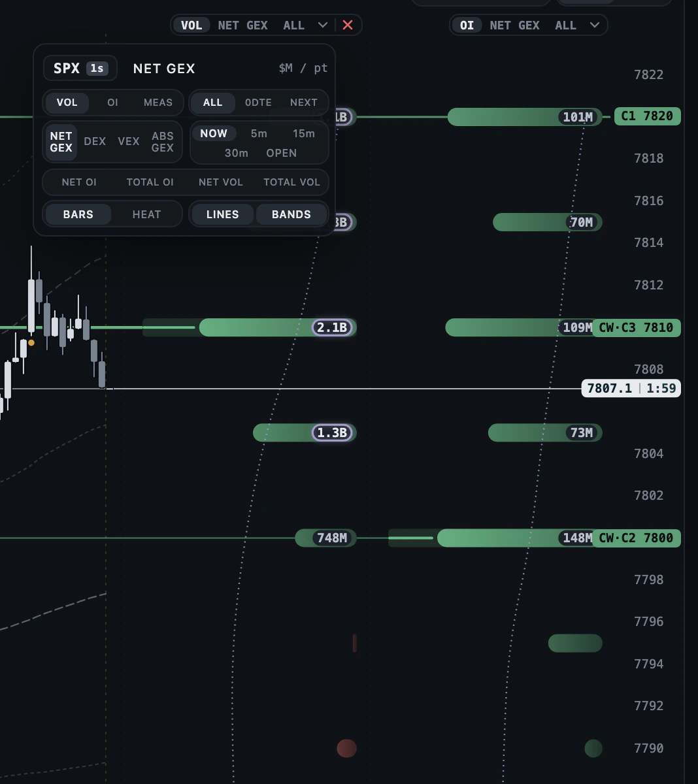Toggle LINES overlay
Image resolution: width=698 pixels, height=784 pixels.
[222, 214]
